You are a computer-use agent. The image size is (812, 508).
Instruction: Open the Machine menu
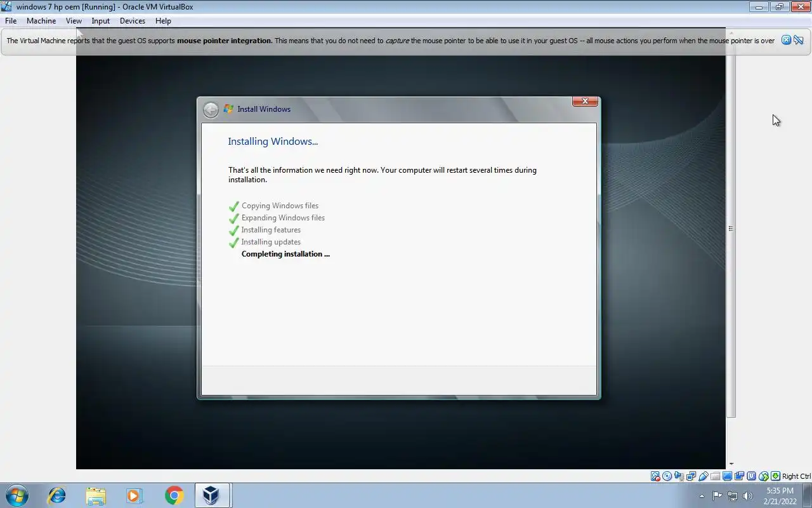pos(41,21)
